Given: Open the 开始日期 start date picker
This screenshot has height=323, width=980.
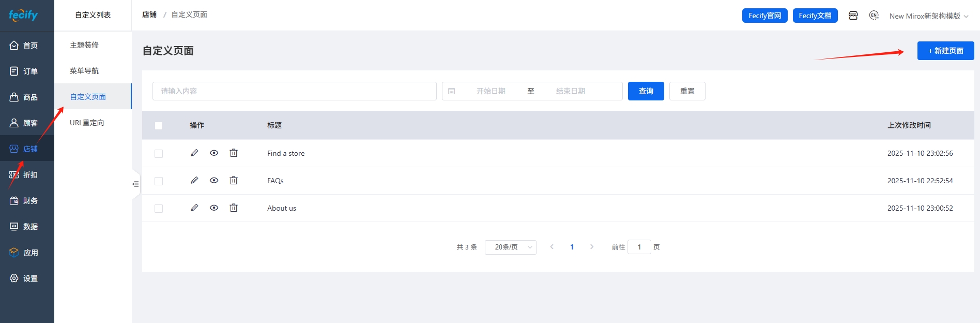Looking at the screenshot, I should [491, 91].
